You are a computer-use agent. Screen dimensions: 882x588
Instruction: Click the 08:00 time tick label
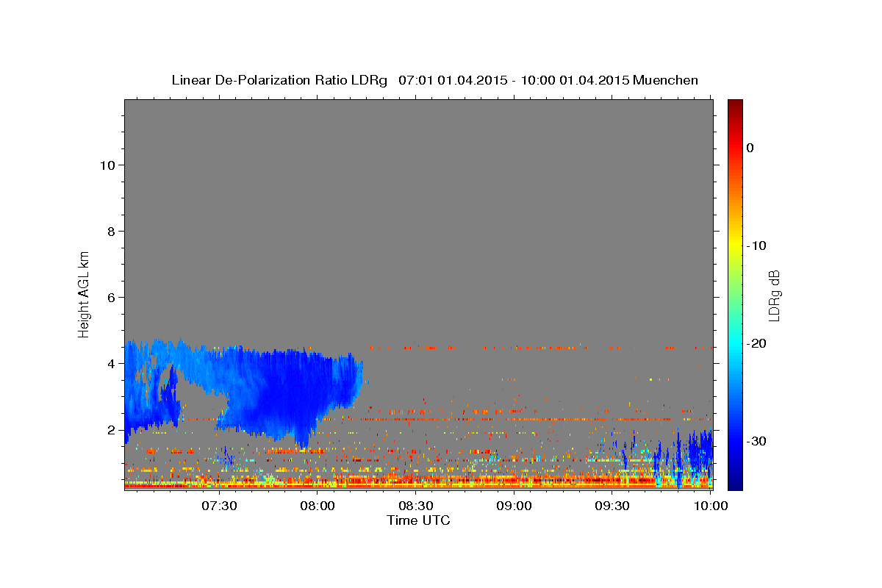pyautogui.click(x=318, y=506)
